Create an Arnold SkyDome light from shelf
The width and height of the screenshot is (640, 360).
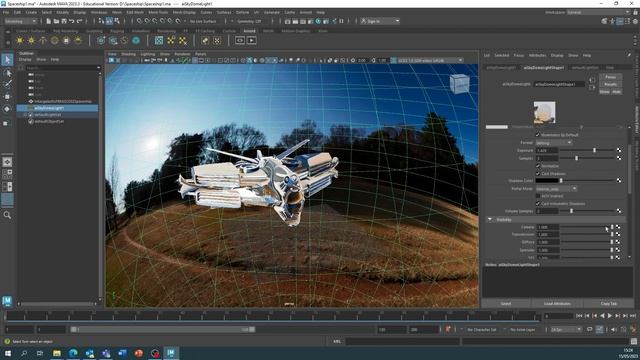[x=54, y=40]
